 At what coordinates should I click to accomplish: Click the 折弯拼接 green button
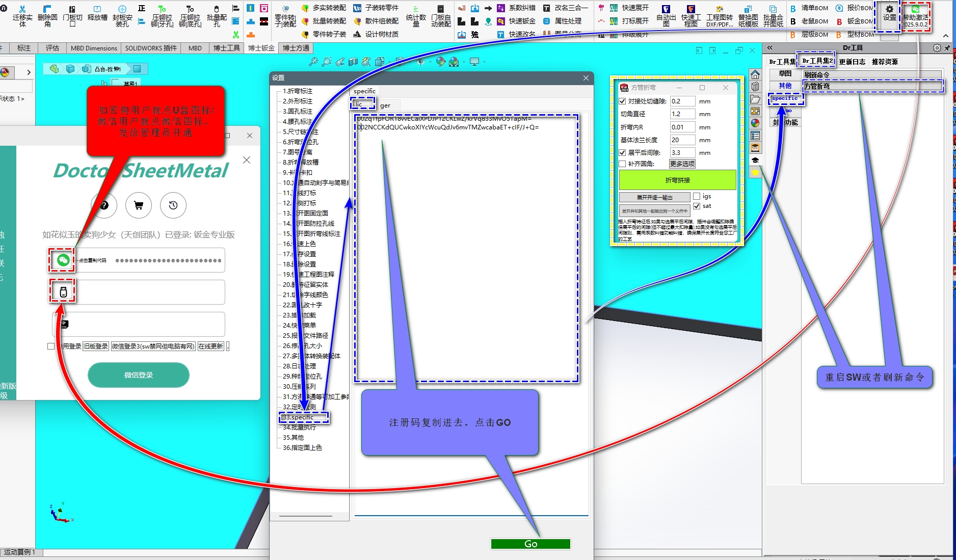(678, 180)
